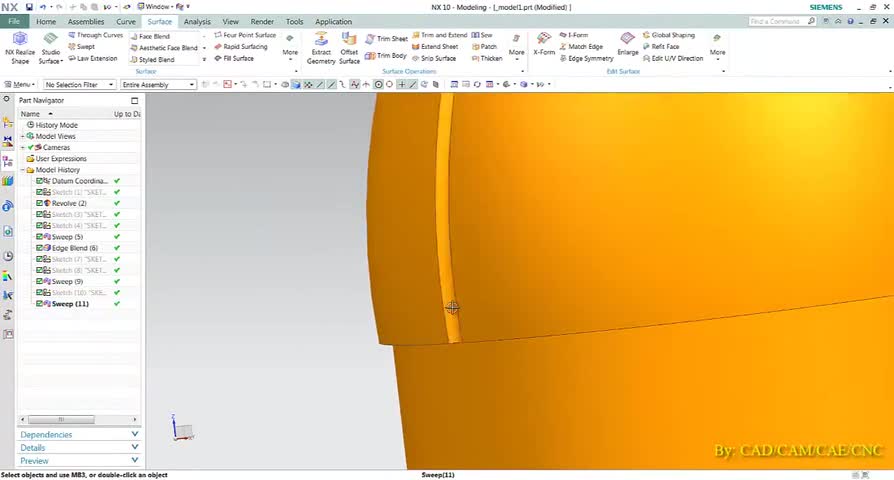Expand Cameras tree node

click(23, 147)
